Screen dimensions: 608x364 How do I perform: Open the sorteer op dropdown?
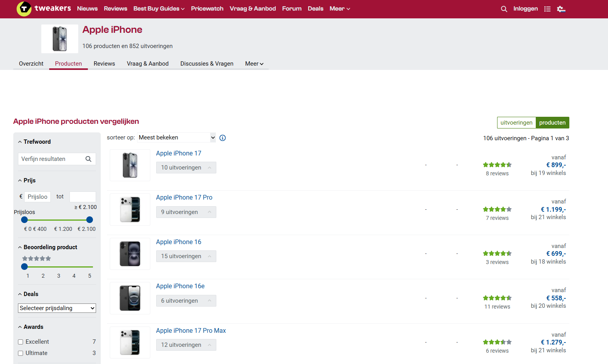coord(177,137)
